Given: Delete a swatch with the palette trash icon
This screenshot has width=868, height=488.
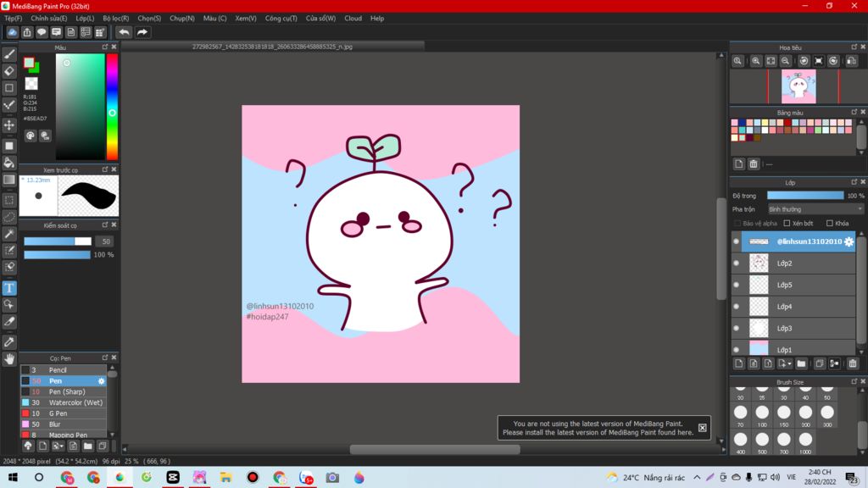Looking at the screenshot, I should pos(754,164).
